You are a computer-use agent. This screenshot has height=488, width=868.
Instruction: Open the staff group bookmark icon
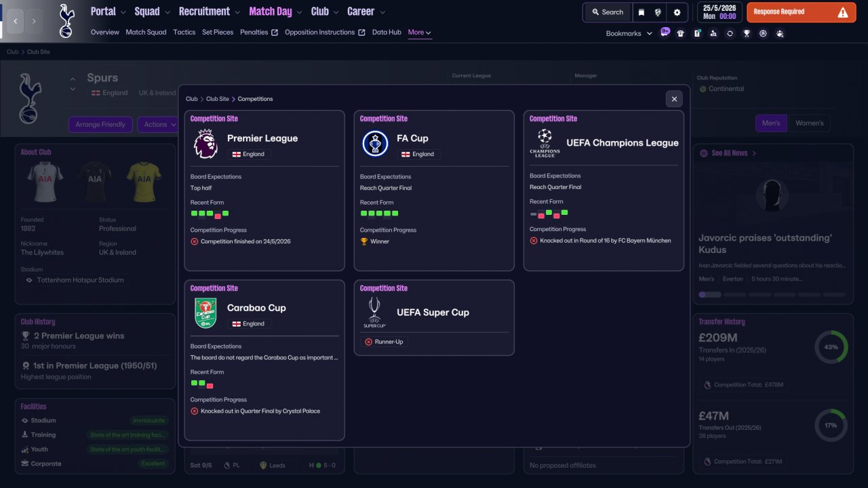[780, 33]
